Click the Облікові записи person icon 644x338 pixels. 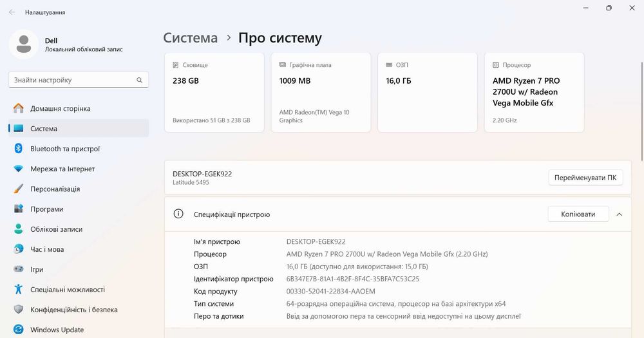click(x=18, y=229)
